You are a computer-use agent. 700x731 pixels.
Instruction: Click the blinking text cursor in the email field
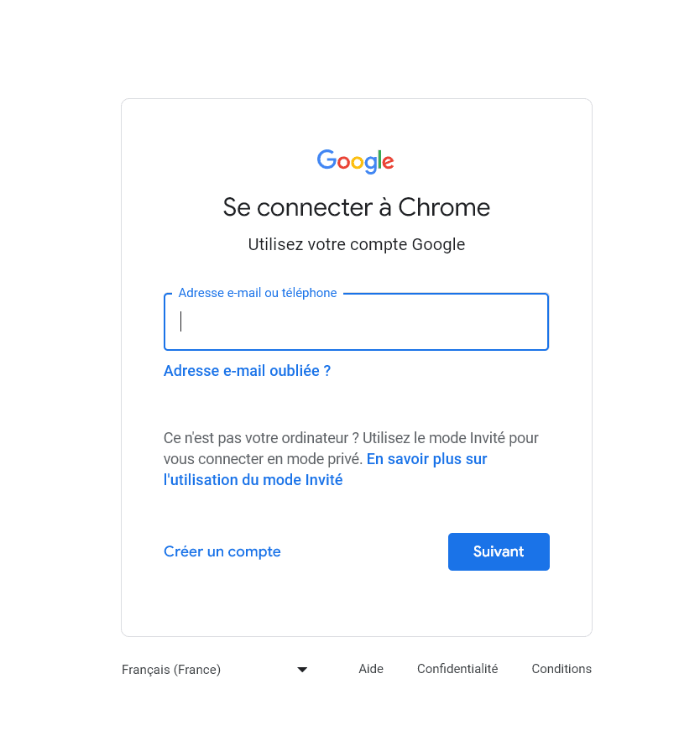click(x=181, y=321)
